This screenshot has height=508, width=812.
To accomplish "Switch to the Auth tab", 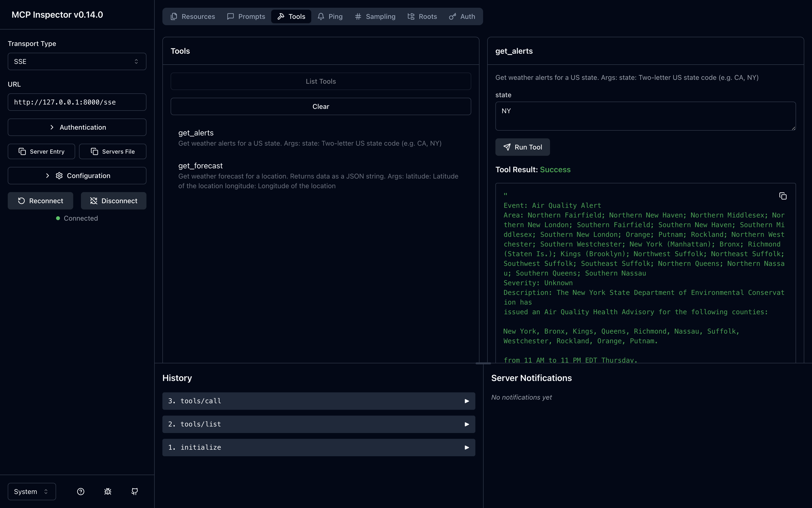I will tap(462, 16).
